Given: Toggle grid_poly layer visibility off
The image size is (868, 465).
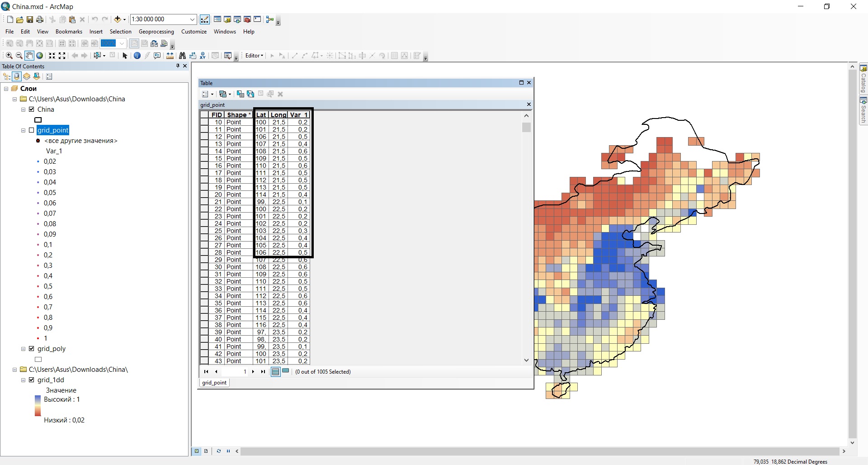Looking at the screenshot, I should tap(32, 349).
